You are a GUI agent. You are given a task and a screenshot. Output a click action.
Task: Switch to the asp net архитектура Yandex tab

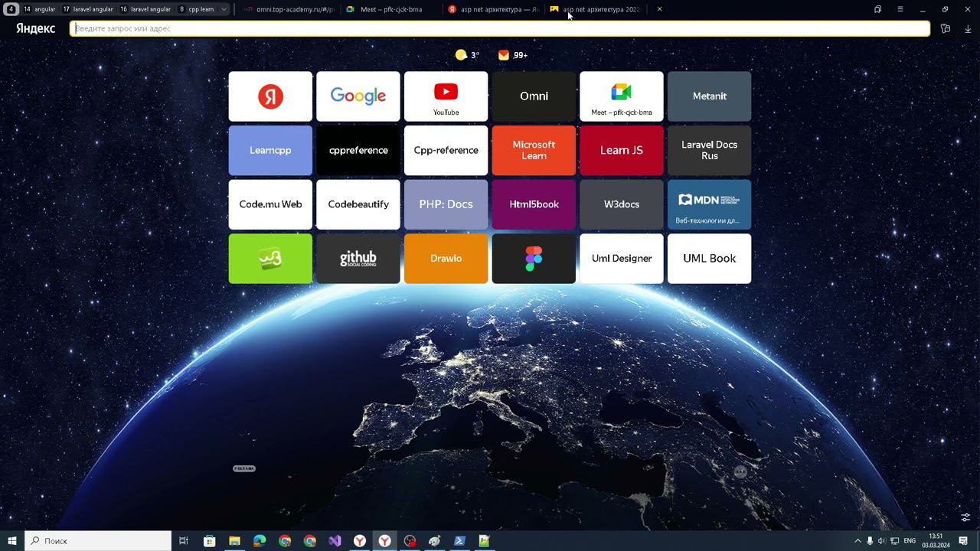pos(493,9)
